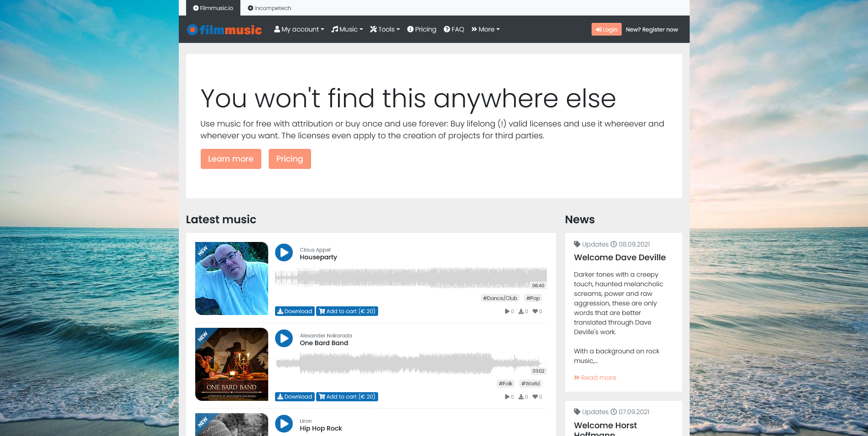Open artist Claus Appel

coord(315,250)
